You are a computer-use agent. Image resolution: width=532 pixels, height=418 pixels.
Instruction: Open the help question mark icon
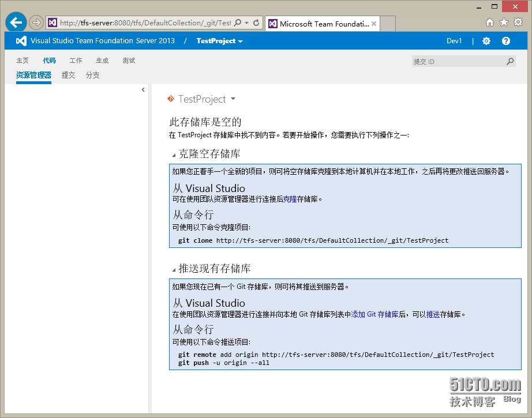click(506, 41)
